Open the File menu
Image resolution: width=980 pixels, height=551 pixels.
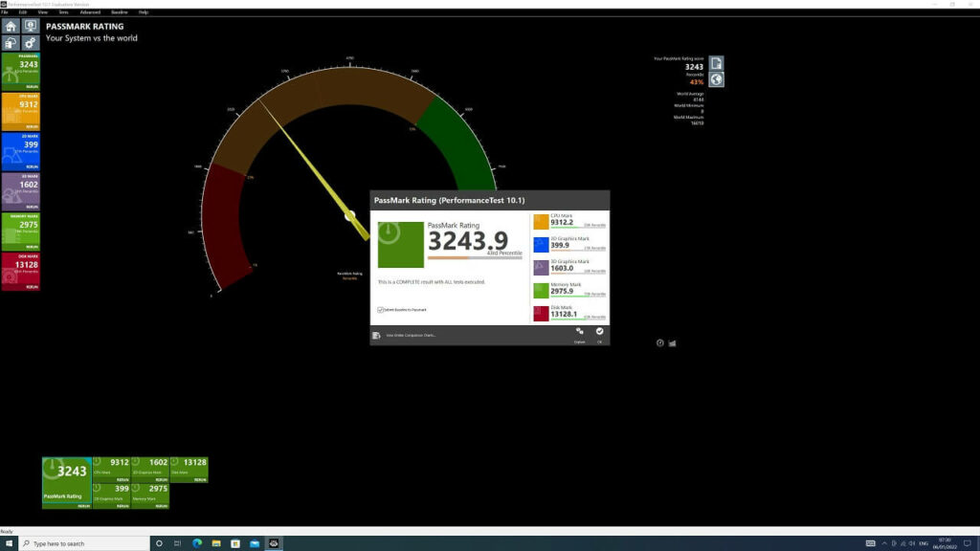[5, 12]
